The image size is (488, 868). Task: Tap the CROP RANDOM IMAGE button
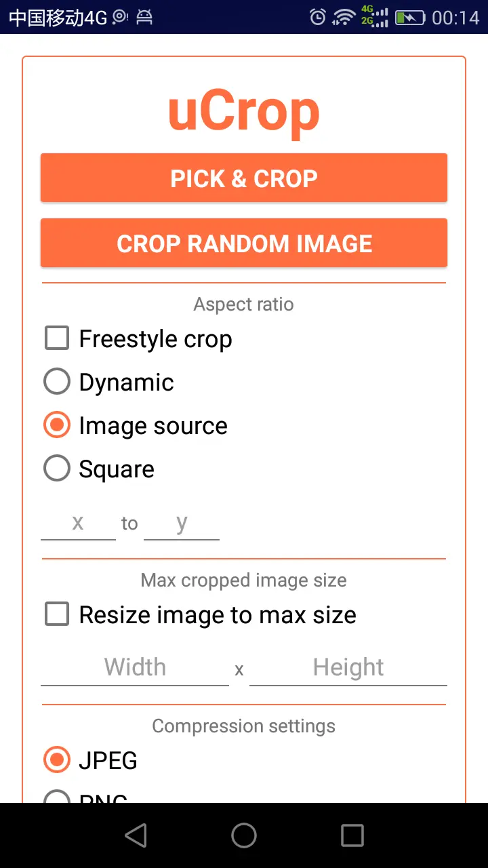[244, 243]
